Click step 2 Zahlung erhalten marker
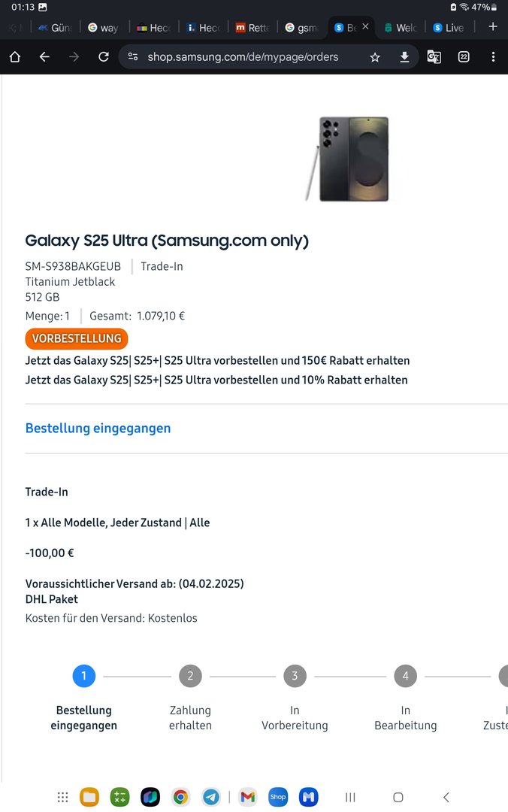This screenshot has height=812, width=508. (190, 676)
